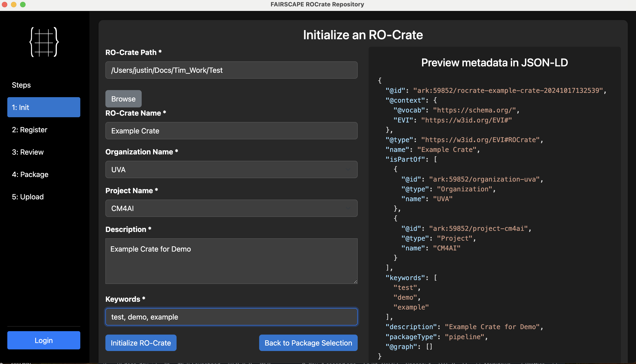Click the 'Preview metadata in JSON-LD' heading
Image resolution: width=636 pixels, height=364 pixels.
point(495,62)
